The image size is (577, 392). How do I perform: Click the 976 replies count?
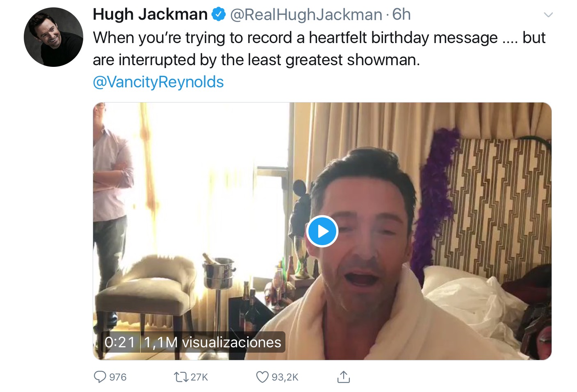tap(118, 377)
